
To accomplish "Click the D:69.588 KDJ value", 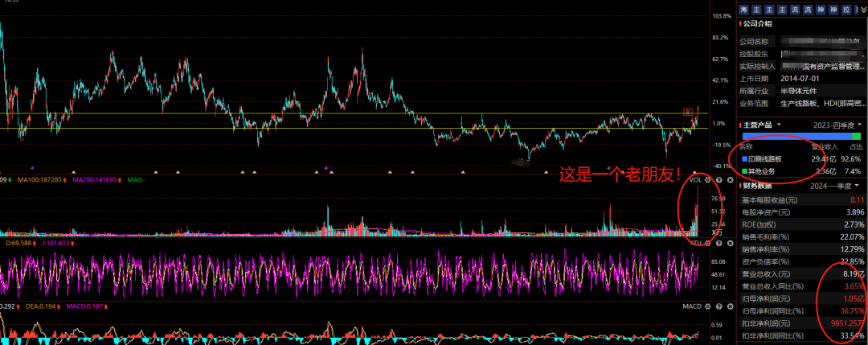I will (18, 243).
